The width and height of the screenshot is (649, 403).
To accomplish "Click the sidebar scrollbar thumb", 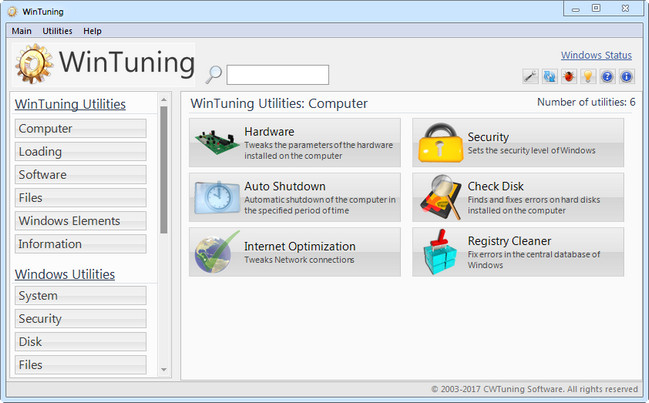I will [164, 170].
